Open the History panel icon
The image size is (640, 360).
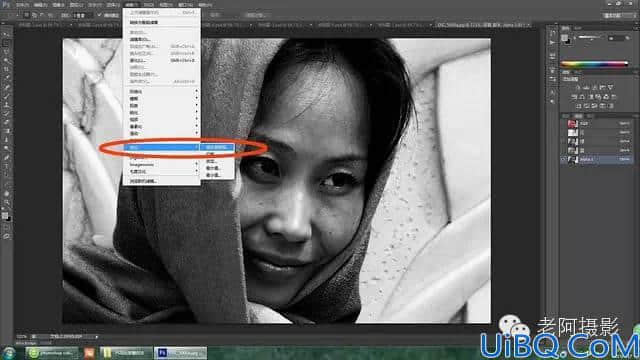[x=552, y=33]
